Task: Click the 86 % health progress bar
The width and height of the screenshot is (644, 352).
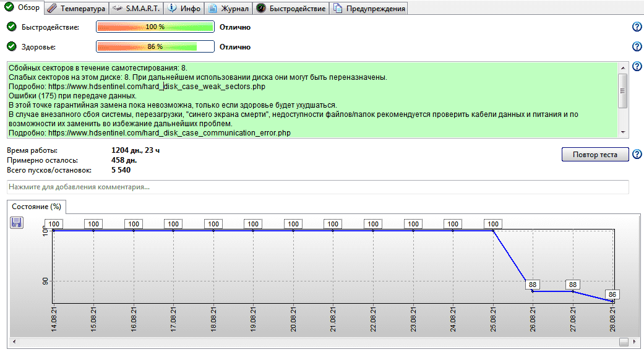Action: [155, 47]
